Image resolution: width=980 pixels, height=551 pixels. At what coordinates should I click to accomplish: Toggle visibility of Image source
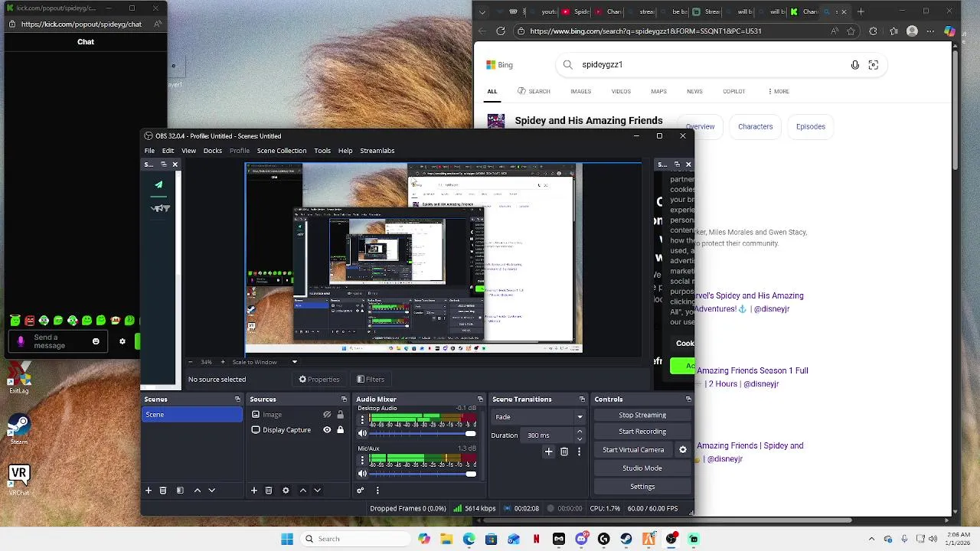point(327,415)
